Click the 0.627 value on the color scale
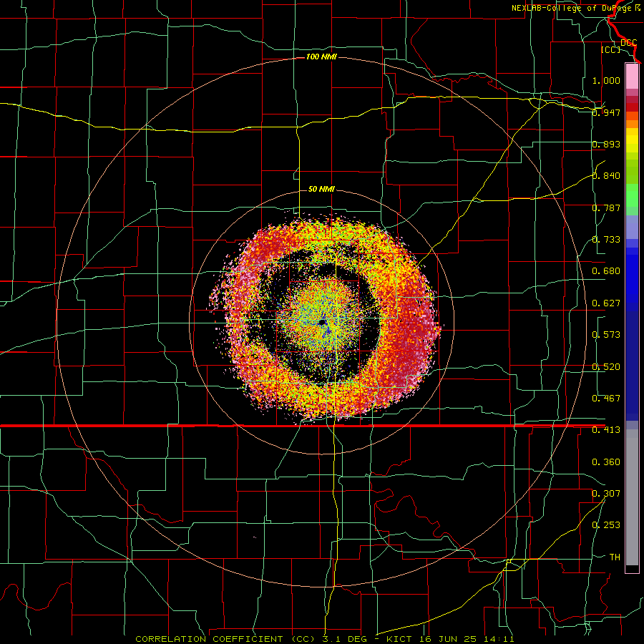This screenshot has width=644, height=644. [606, 303]
